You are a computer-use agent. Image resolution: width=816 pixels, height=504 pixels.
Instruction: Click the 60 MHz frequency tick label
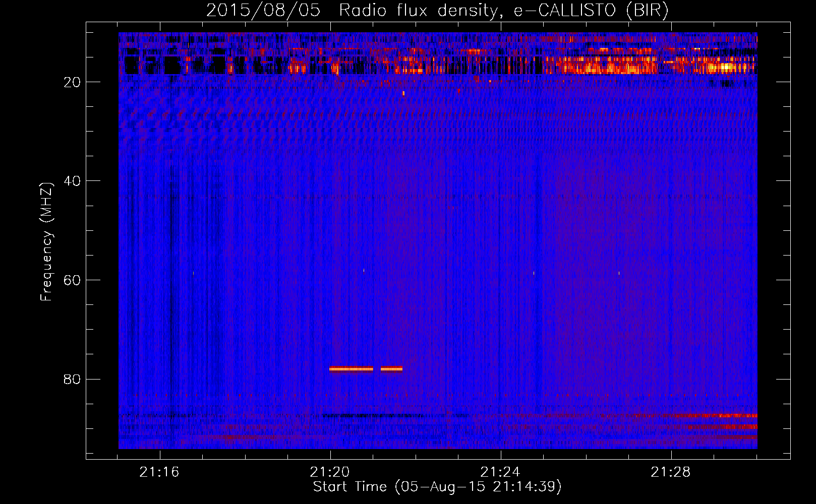click(x=72, y=280)
